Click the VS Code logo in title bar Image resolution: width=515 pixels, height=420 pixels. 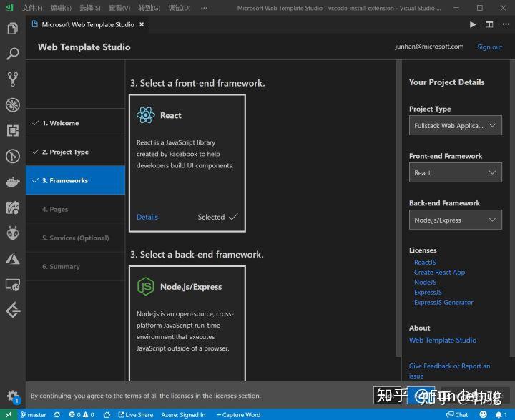click(x=9, y=8)
